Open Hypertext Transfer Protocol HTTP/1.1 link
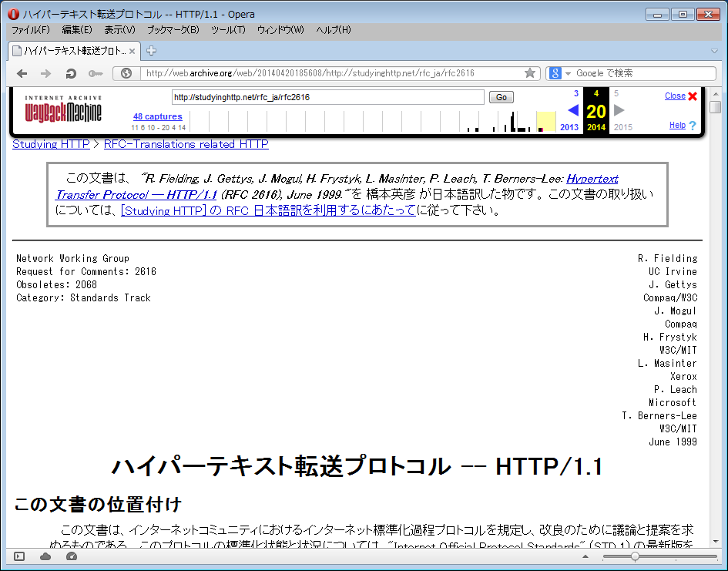 pos(136,194)
